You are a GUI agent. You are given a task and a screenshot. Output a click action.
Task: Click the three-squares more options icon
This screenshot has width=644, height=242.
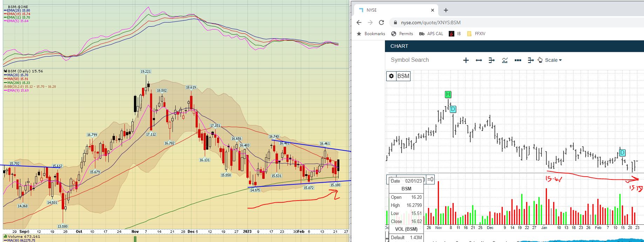pos(517,60)
